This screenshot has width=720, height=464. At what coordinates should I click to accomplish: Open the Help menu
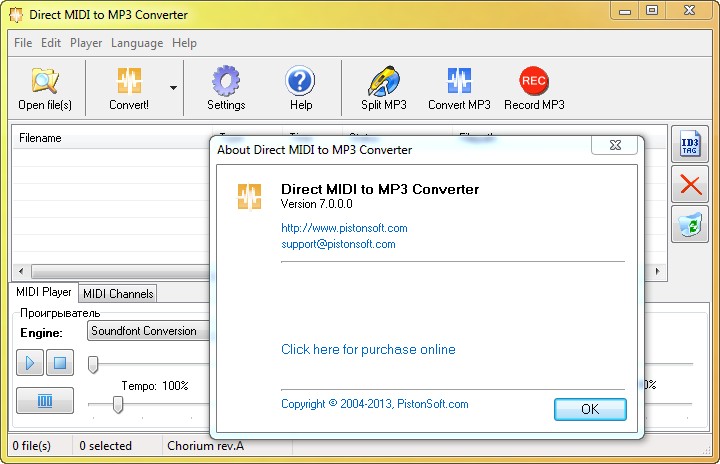[184, 43]
